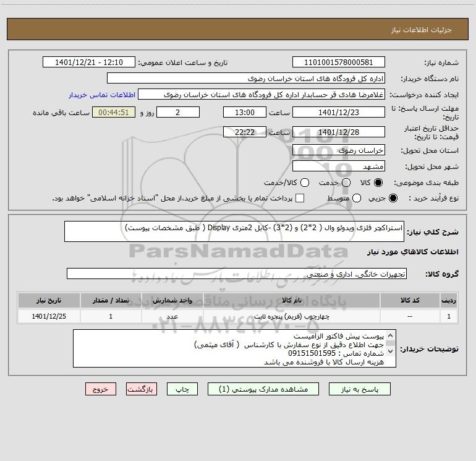Click the buyer notes scroll-up arrow
Image resolution: width=476 pixels, height=461 pixels.
coord(391,335)
